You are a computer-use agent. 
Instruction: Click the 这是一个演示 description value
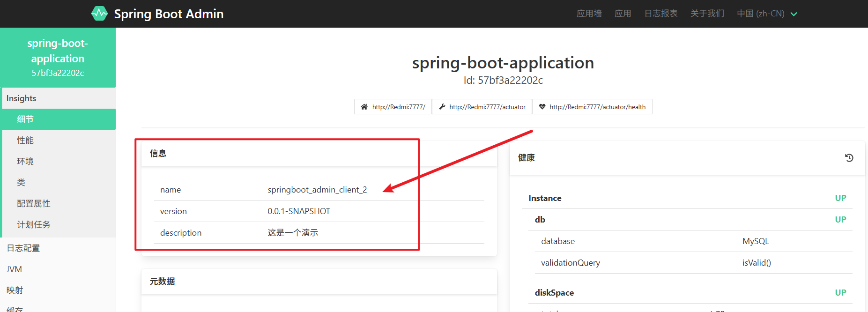293,233
